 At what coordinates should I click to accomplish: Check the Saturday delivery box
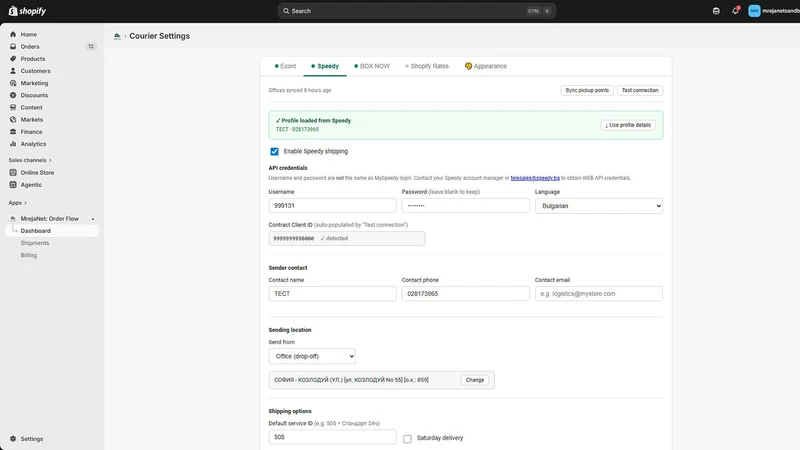click(407, 439)
